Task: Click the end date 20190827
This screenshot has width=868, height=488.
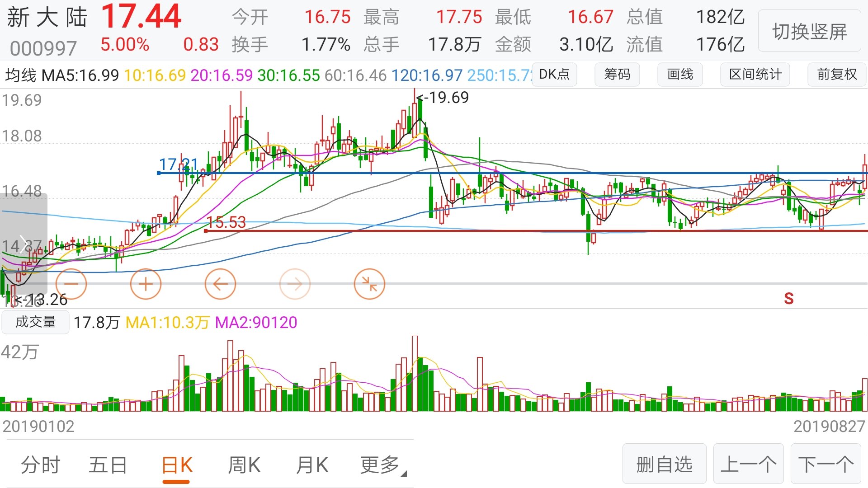Action: (829, 426)
